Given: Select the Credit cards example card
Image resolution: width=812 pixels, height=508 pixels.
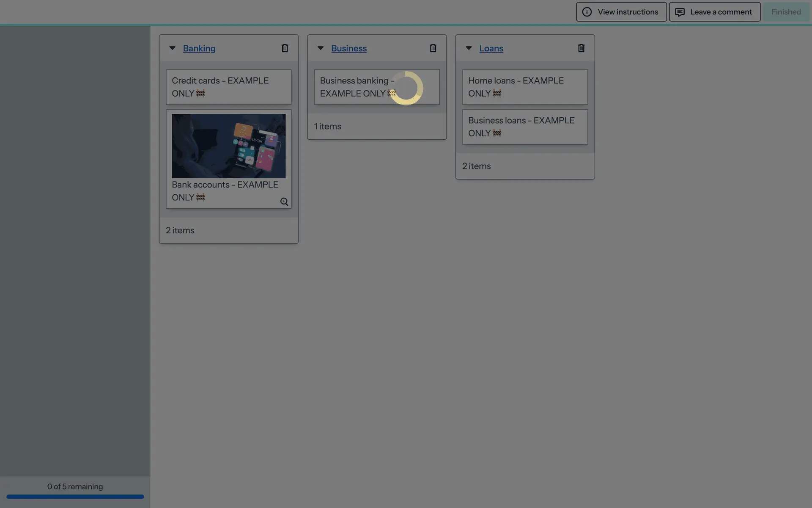Looking at the screenshot, I should pyautogui.click(x=228, y=87).
